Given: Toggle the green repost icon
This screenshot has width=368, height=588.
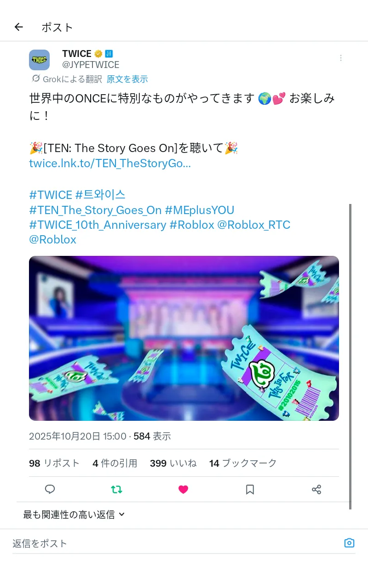Looking at the screenshot, I should click(x=116, y=489).
